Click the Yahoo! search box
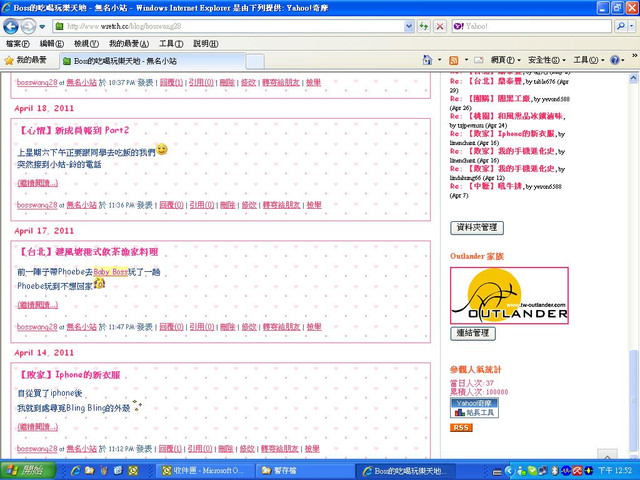This screenshot has width=640, height=480. [531, 27]
